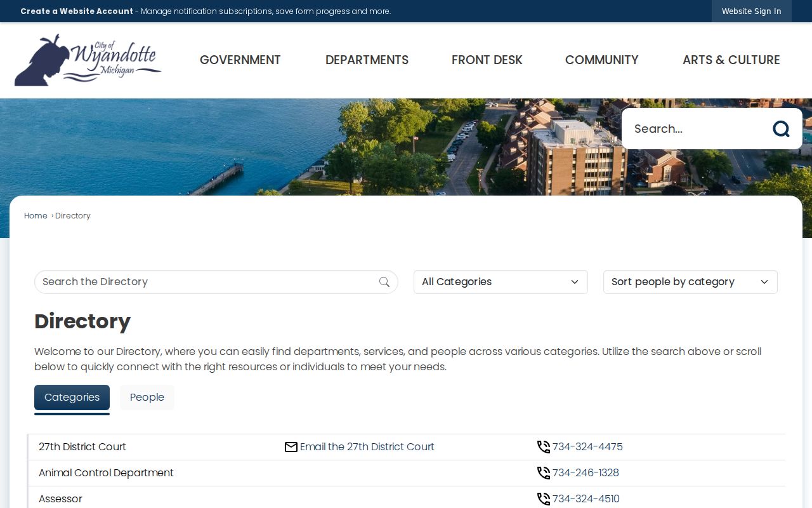Click the phone icon beside 734-324-4475
812x508 pixels.
pyautogui.click(x=544, y=447)
